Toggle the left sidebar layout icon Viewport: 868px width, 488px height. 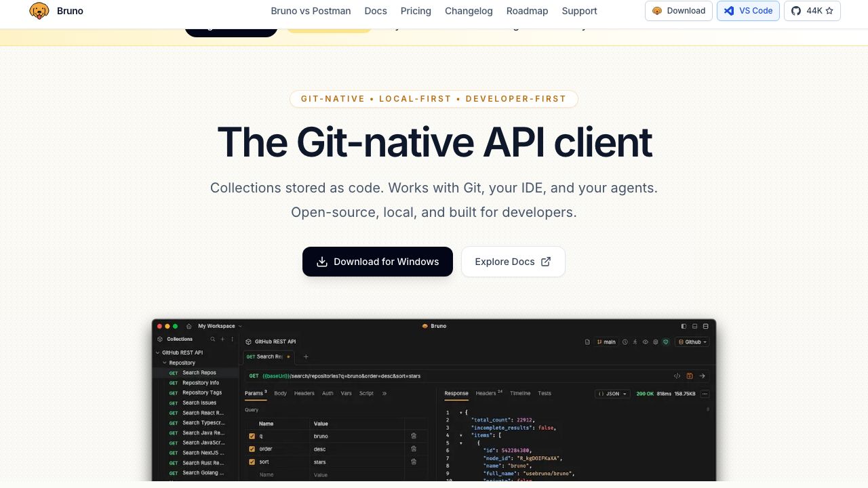[684, 326]
